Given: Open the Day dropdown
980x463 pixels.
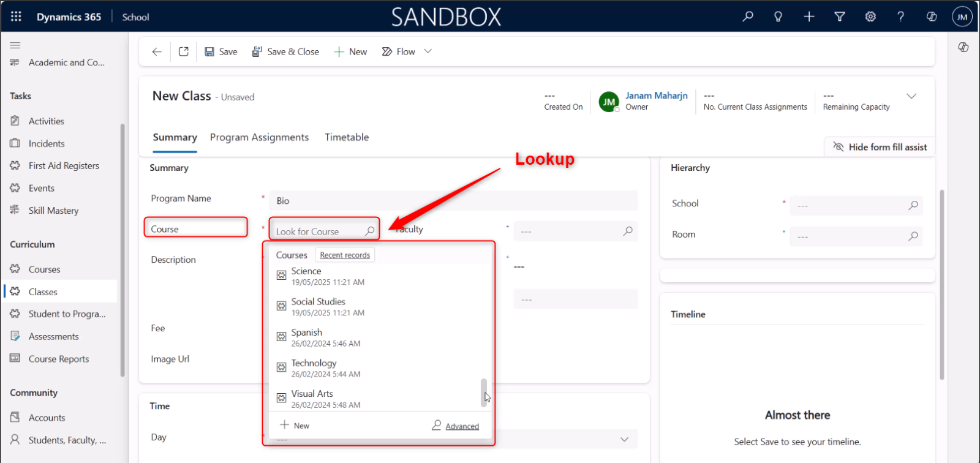Looking at the screenshot, I should coord(624,439).
